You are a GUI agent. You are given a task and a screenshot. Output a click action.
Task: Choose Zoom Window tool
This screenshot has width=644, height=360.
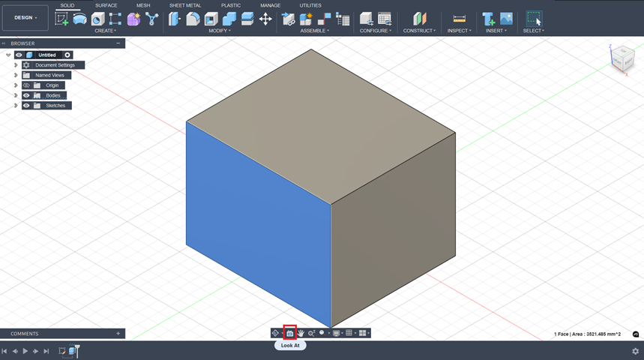[311, 333]
